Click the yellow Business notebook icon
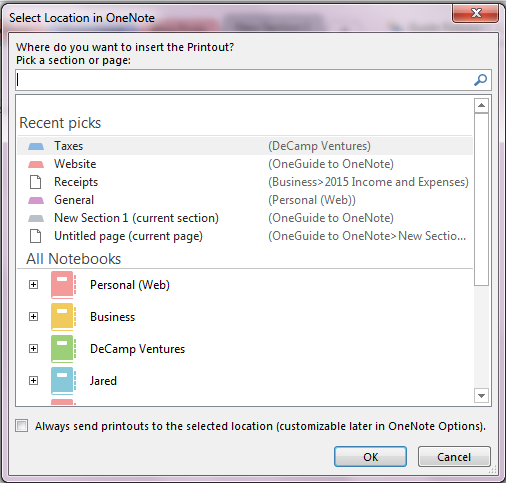506x483 pixels. click(x=63, y=317)
